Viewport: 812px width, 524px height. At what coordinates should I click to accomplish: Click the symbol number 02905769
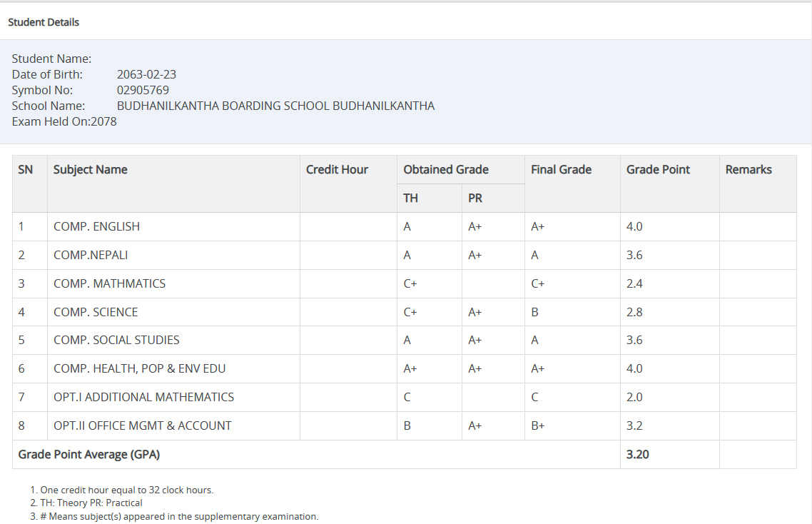tap(143, 90)
